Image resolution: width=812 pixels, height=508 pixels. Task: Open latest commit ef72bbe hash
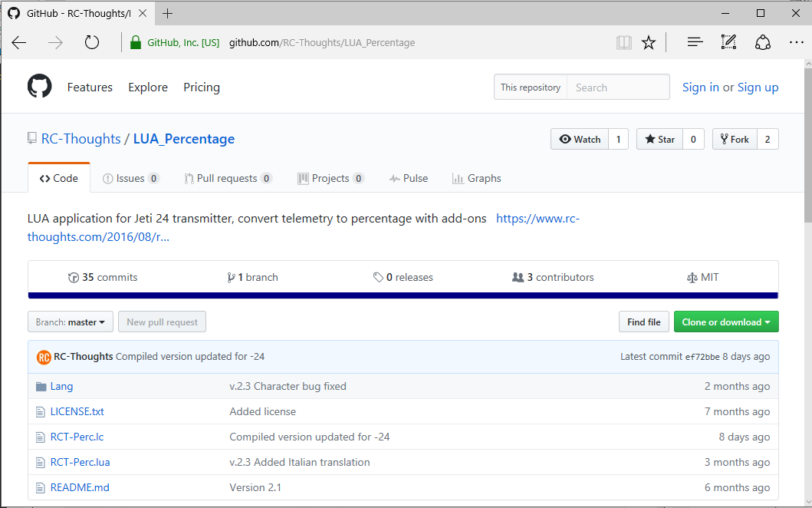coord(702,357)
